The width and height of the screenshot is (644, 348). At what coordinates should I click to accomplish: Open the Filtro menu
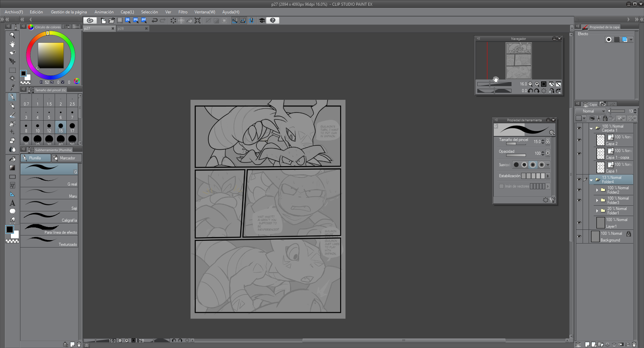click(183, 12)
